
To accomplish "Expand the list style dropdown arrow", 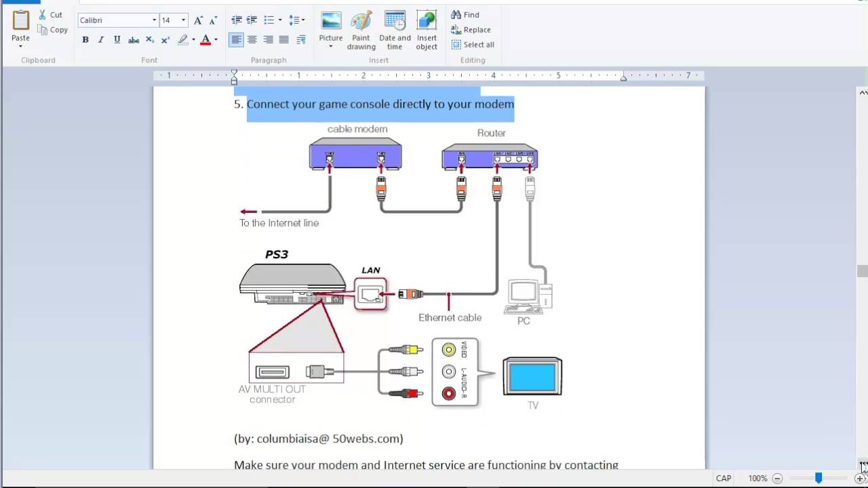I will click(x=280, y=20).
